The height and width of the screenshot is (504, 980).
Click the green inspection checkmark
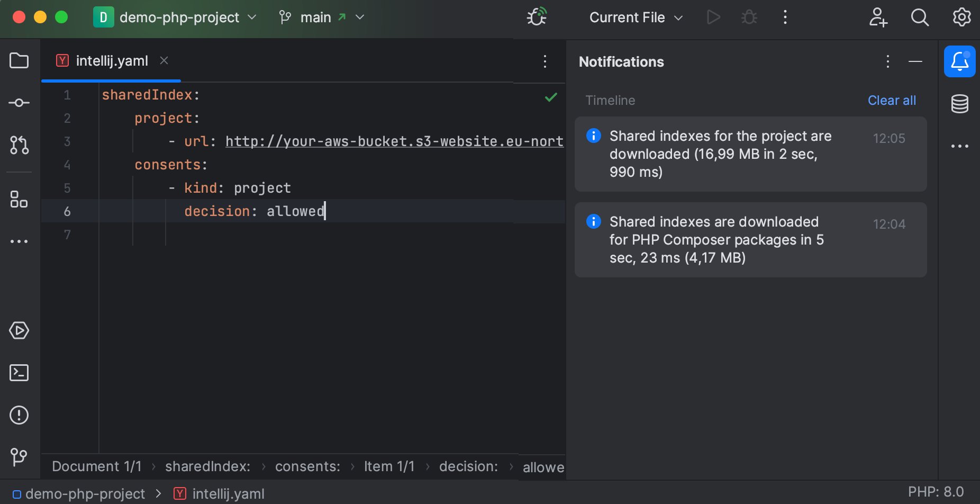pyautogui.click(x=551, y=97)
